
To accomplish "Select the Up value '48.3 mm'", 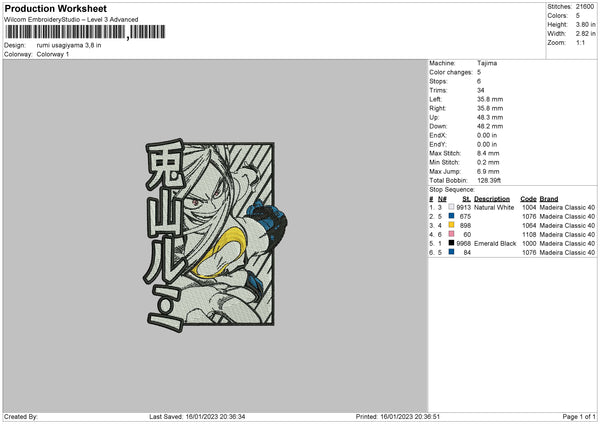I will coord(490,117).
